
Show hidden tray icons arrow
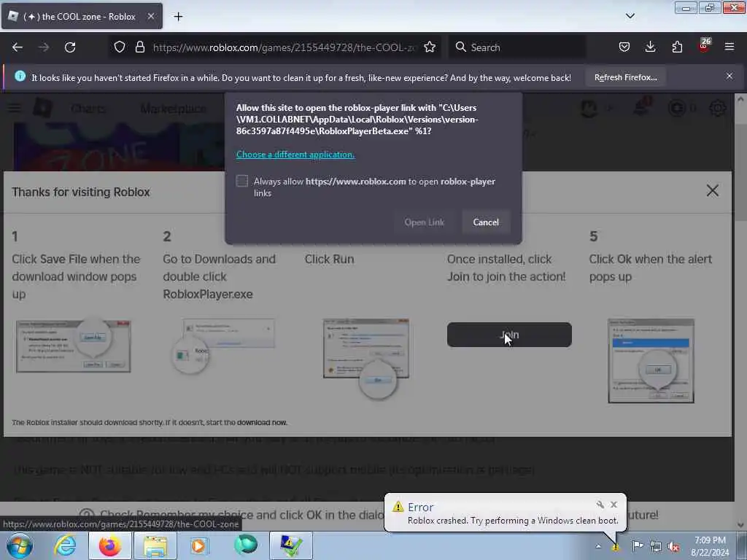(x=598, y=546)
